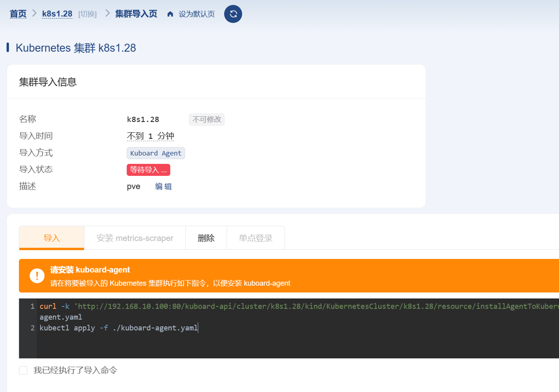The image size is (559, 392).
Task: Click 编辑 next to the pve description
Action: point(163,186)
